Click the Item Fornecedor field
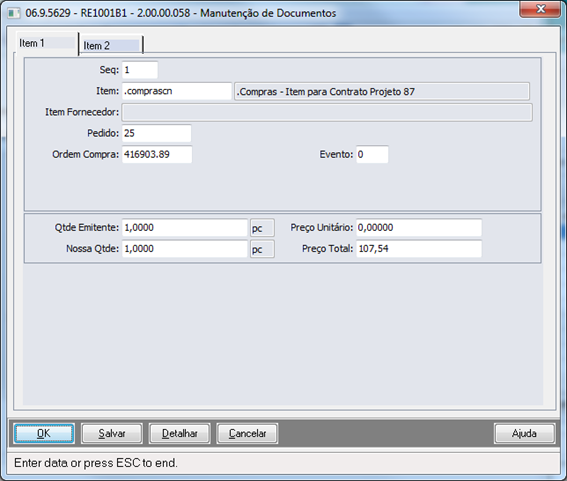The width and height of the screenshot is (567, 481). 327,112
